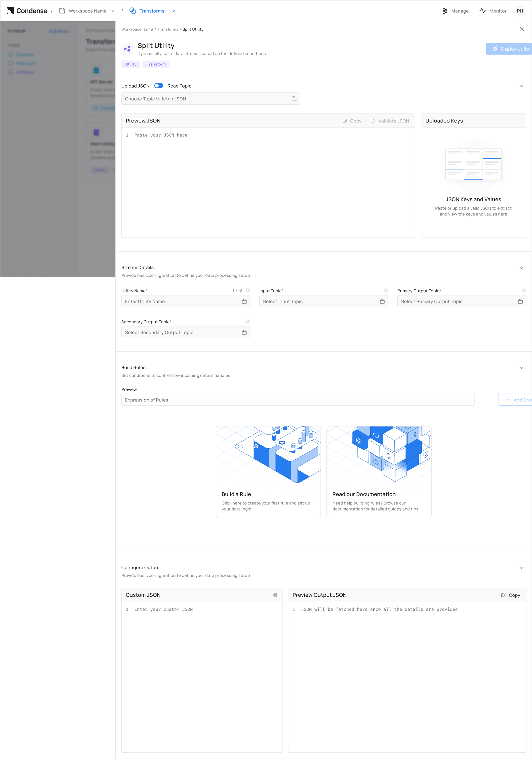The width and height of the screenshot is (532, 759).
Task: Open Choose Topic to fetch JSON dropdown
Action: [211, 98]
